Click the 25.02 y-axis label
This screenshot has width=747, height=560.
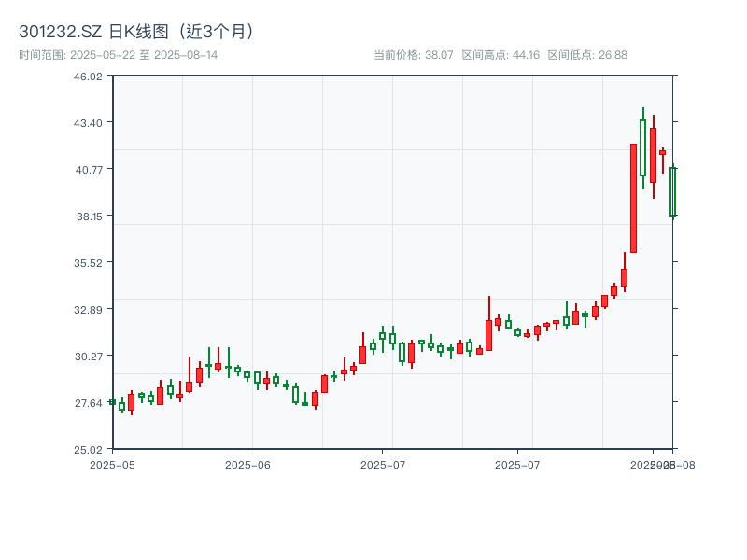point(88,448)
